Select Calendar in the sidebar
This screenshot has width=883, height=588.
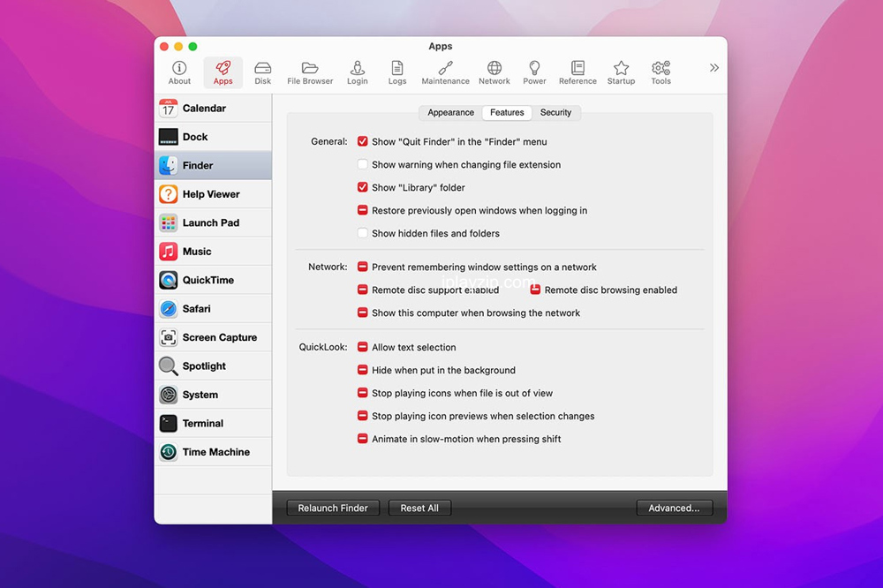213,108
